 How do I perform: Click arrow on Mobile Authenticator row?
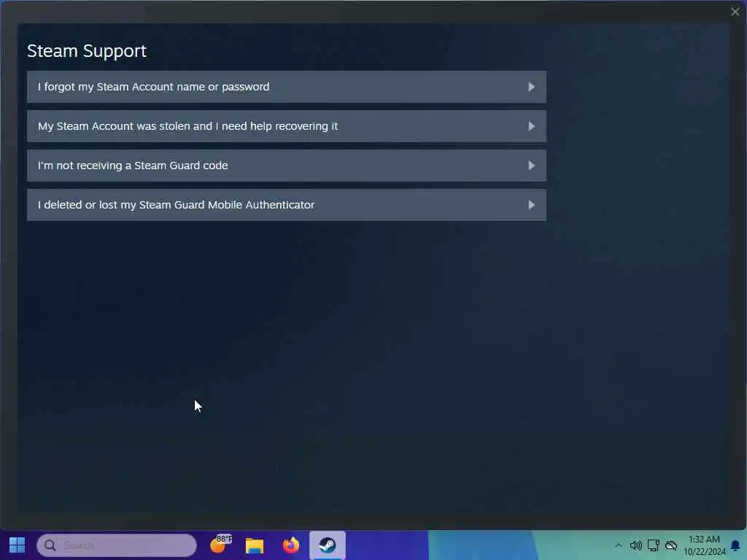click(x=531, y=205)
